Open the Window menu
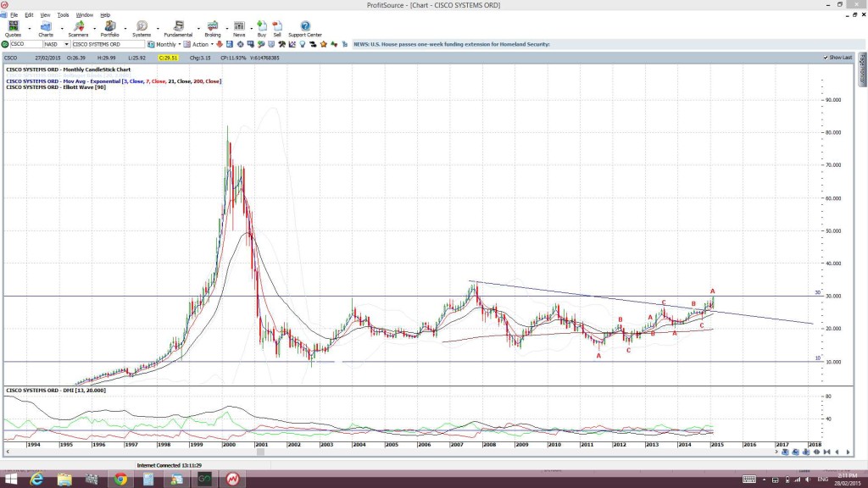 84,15
